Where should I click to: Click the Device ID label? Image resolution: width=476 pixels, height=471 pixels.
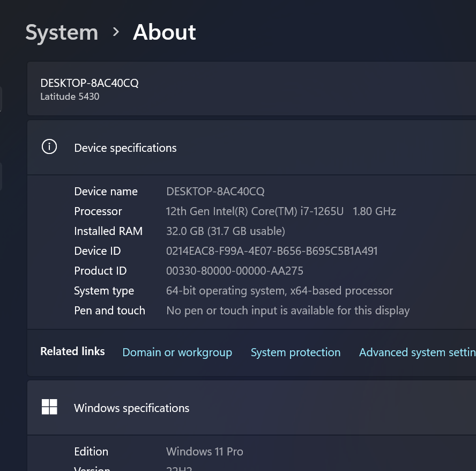[98, 251]
